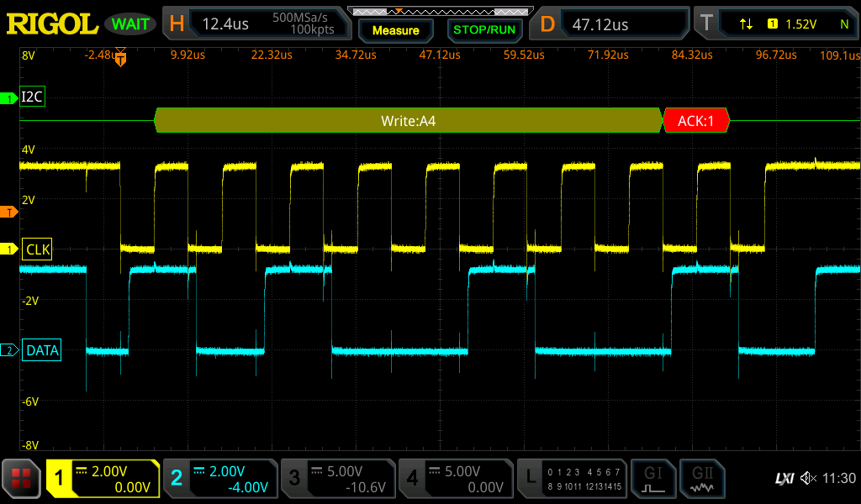Select waveform generator GI icon
The height and width of the screenshot is (504, 861).
pyautogui.click(x=653, y=479)
